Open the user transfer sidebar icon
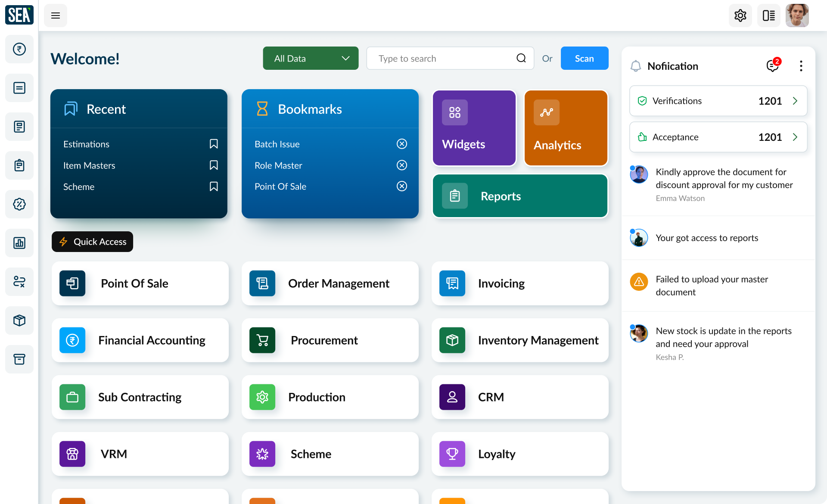Screen dimensions: 827x504 coord(19,282)
